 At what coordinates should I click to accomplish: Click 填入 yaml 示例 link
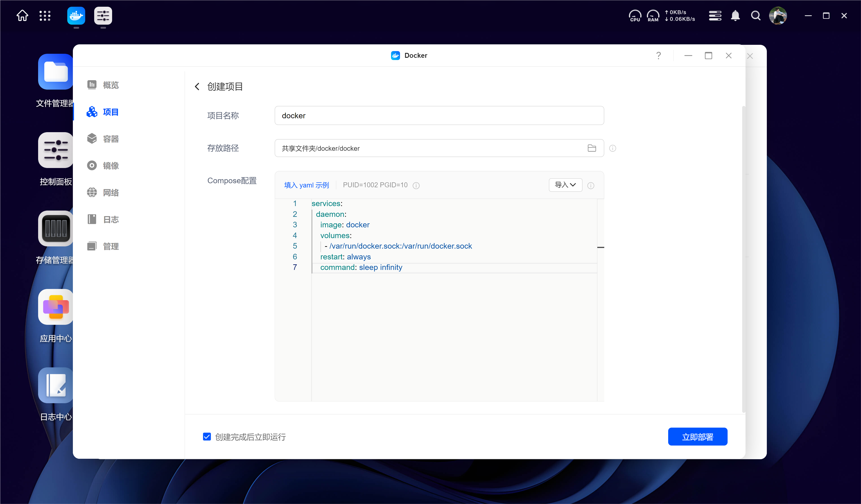pos(307,185)
